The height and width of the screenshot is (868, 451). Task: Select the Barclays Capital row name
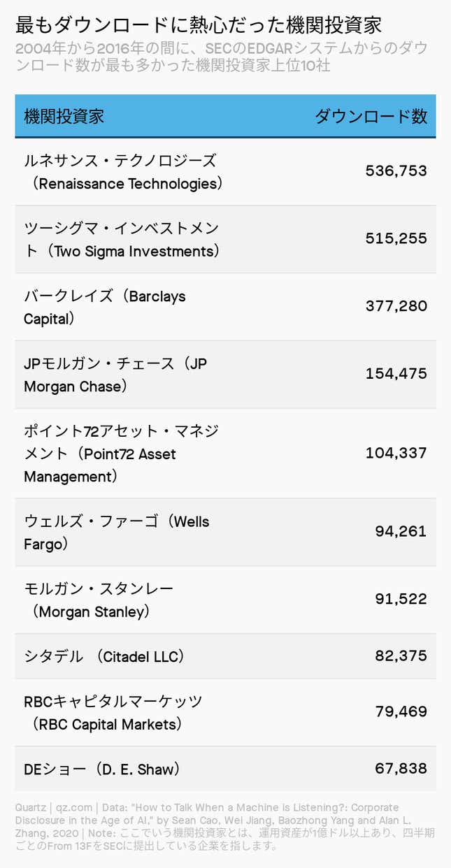click(x=105, y=308)
